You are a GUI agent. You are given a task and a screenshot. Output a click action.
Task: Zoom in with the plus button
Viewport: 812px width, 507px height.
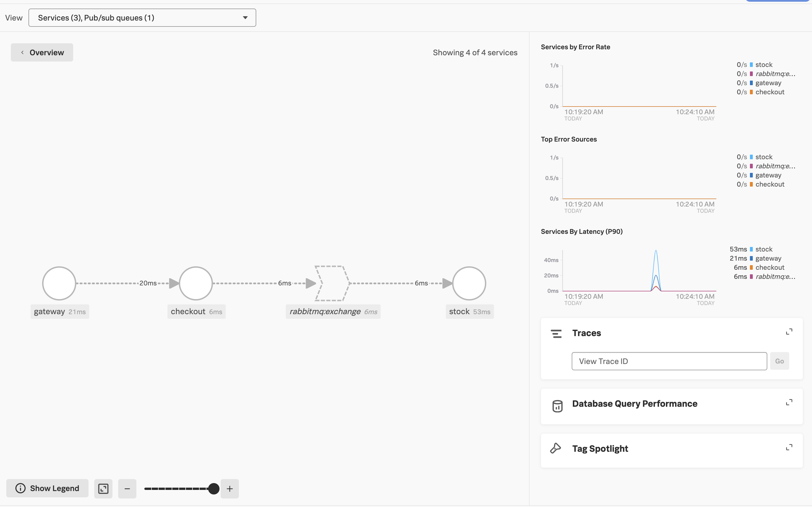pyautogui.click(x=229, y=488)
